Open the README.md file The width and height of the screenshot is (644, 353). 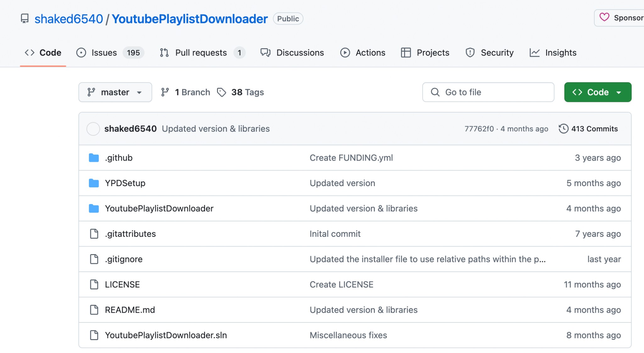pyautogui.click(x=130, y=310)
